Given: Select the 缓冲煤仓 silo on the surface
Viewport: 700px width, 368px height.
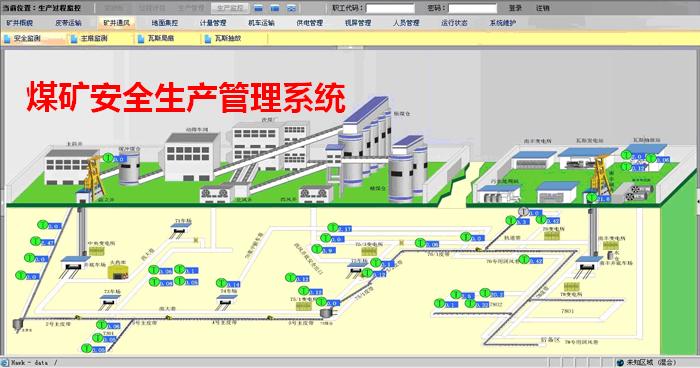Looking at the screenshot, I should click(129, 168).
